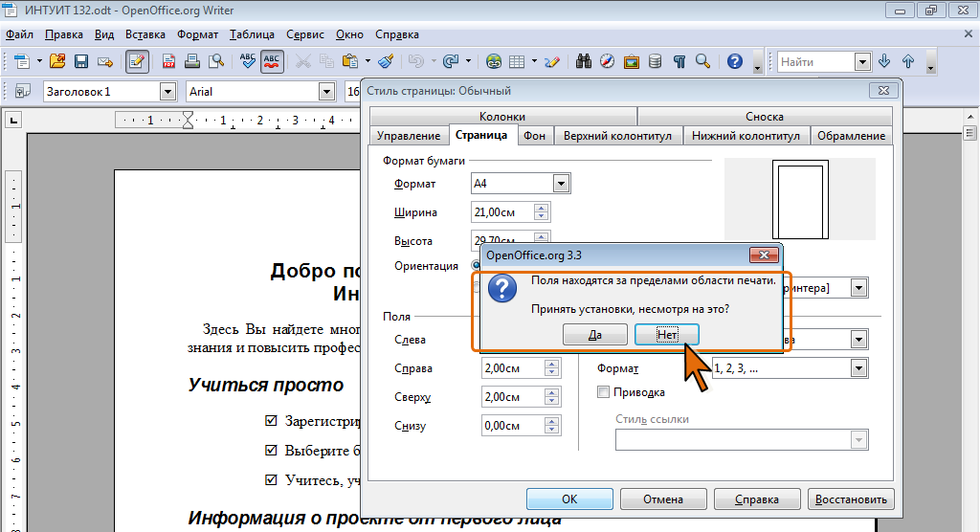Open Data Sources database icon

click(655, 61)
